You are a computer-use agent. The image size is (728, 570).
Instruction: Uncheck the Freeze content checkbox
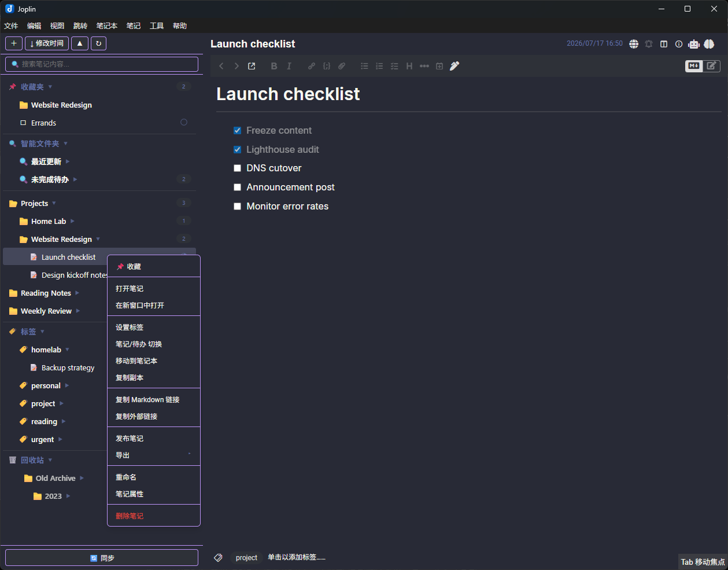(x=237, y=131)
